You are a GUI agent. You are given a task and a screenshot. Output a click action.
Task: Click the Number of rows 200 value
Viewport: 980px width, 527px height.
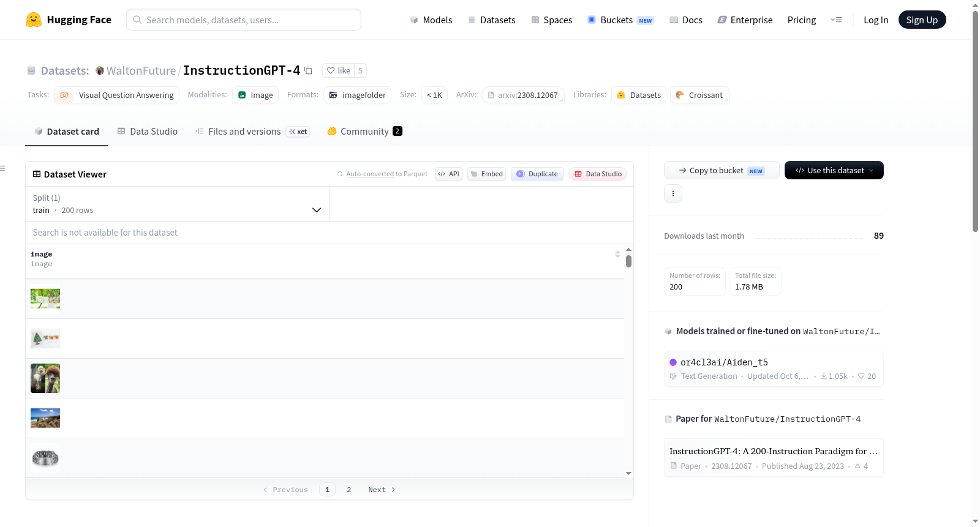pyautogui.click(x=676, y=287)
